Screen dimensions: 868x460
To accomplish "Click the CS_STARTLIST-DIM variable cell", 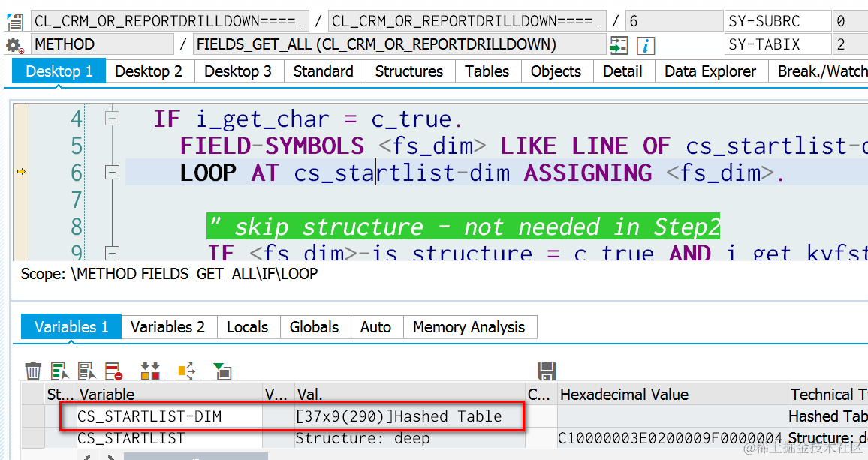I will pyautogui.click(x=170, y=416).
